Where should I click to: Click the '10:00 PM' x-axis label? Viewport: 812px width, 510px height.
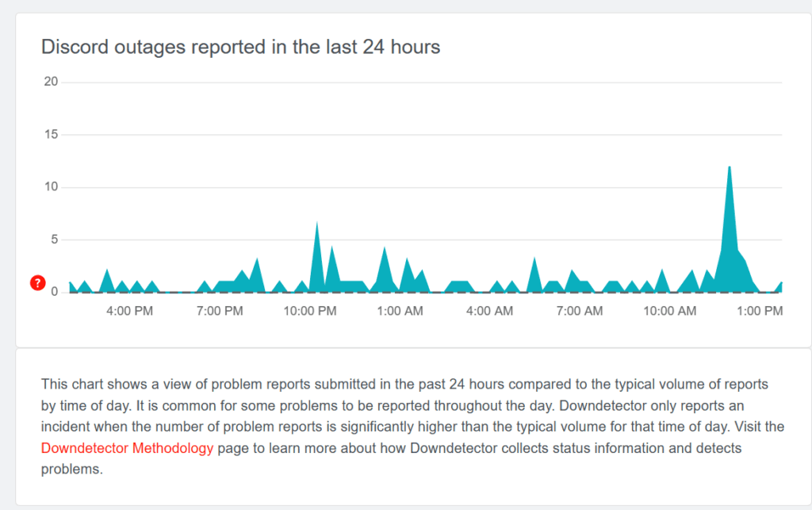pyautogui.click(x=310, y=311)
